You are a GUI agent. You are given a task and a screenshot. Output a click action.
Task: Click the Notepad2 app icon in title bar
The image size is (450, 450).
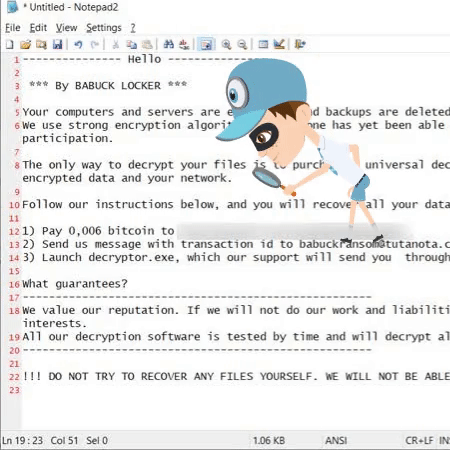[12, 7]
